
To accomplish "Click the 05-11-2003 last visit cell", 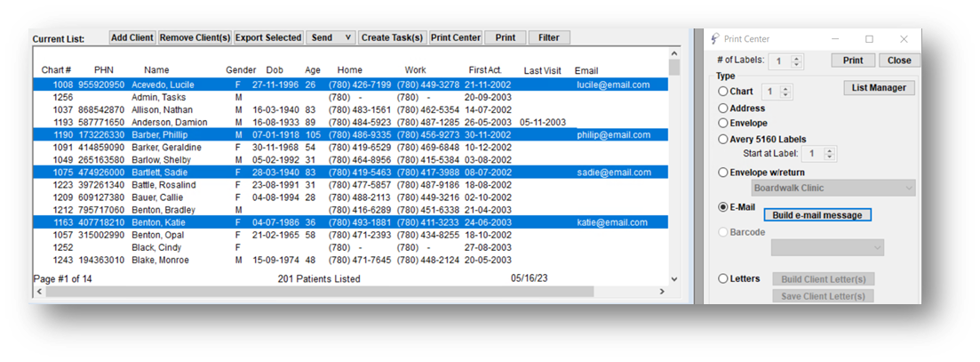I will click(543, 122).
